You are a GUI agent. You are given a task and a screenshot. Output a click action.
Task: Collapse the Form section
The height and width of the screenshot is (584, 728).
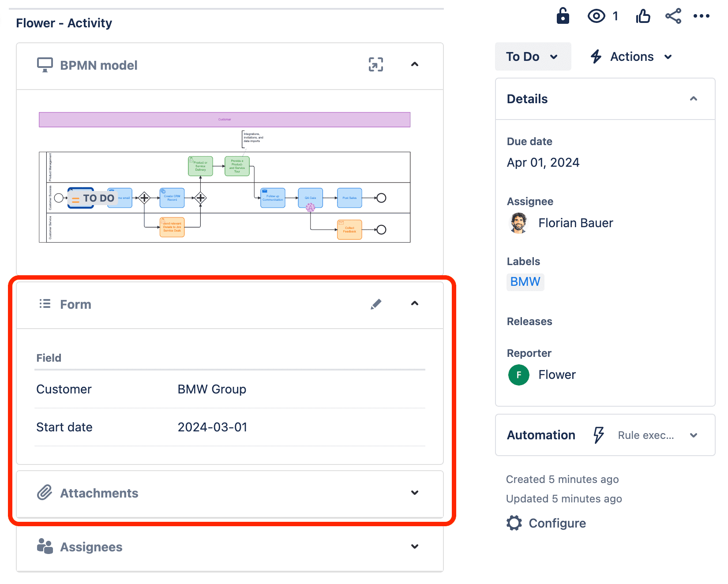tap(414, 304)
